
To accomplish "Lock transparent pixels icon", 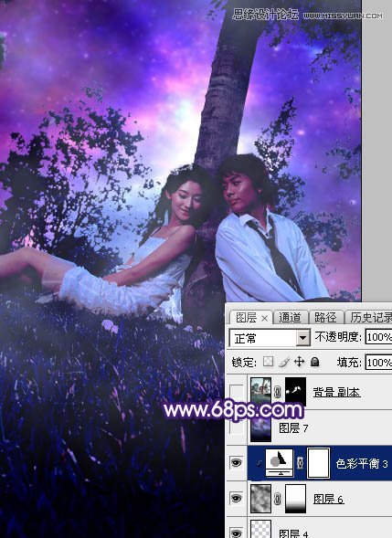I will click(268, 362).
